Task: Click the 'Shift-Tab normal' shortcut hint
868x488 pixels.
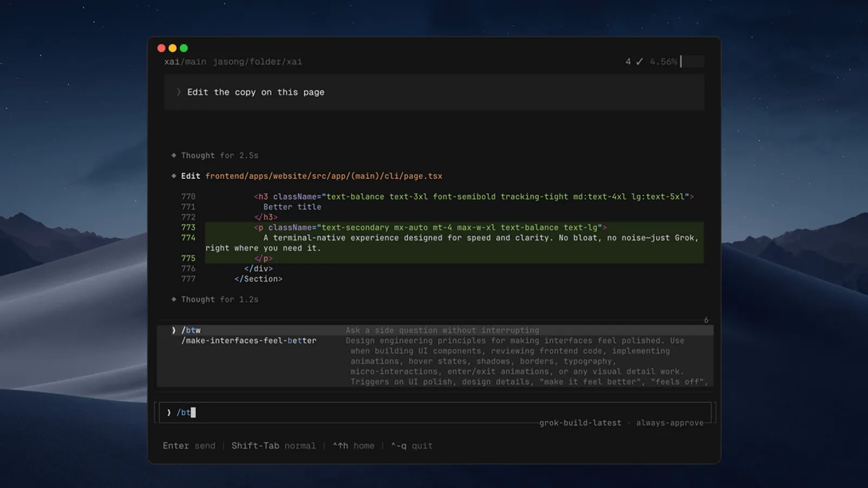Action: click(x=273, y=446)
